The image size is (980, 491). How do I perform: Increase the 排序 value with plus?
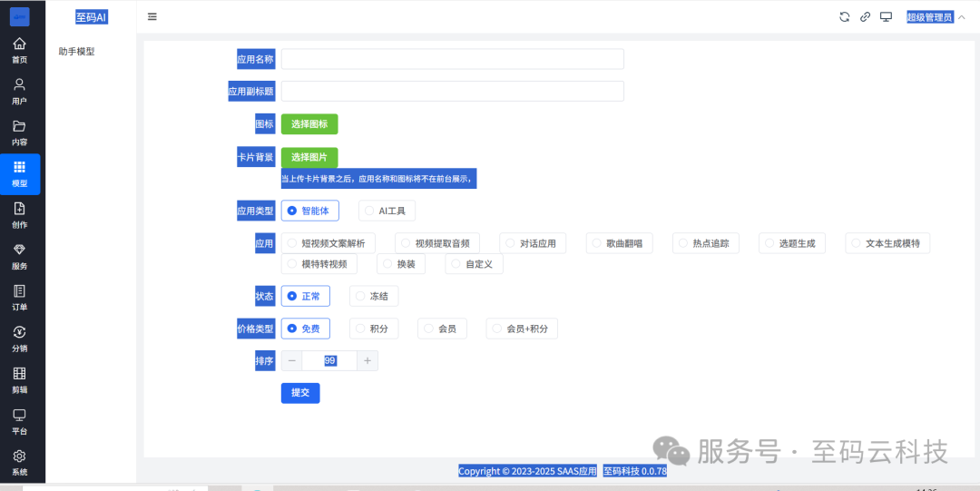[x=367, y=361]
